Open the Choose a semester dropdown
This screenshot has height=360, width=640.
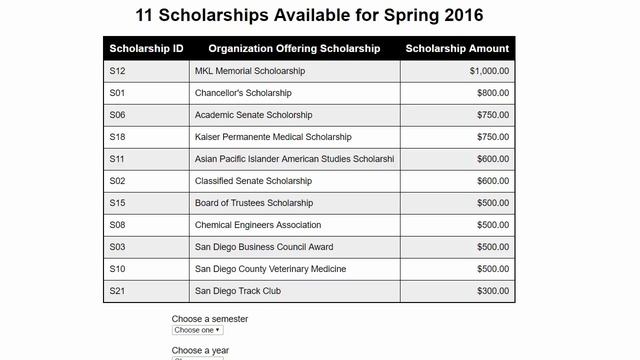point(198,330)
